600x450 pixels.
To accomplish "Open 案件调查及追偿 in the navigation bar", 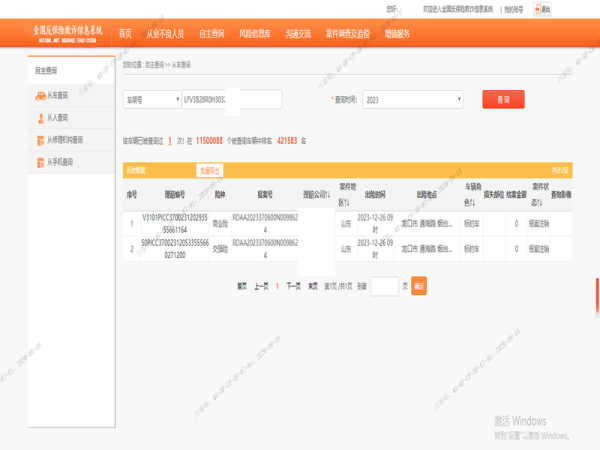I will point(348,34).
